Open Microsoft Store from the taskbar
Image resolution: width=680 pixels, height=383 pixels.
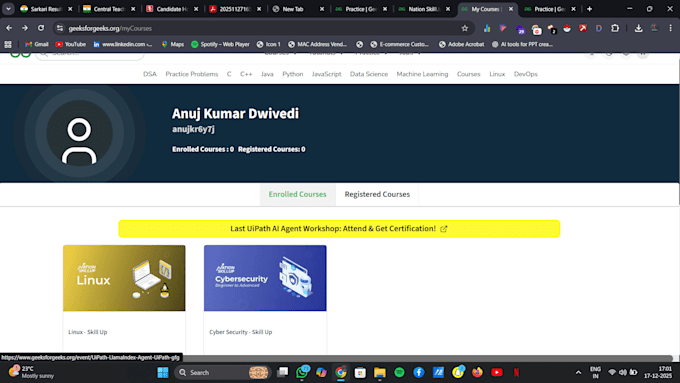pos(360,372)
